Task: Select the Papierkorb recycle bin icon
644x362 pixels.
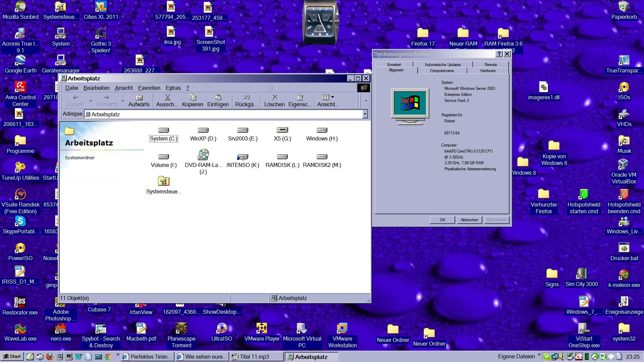Action: coord(624,7)
